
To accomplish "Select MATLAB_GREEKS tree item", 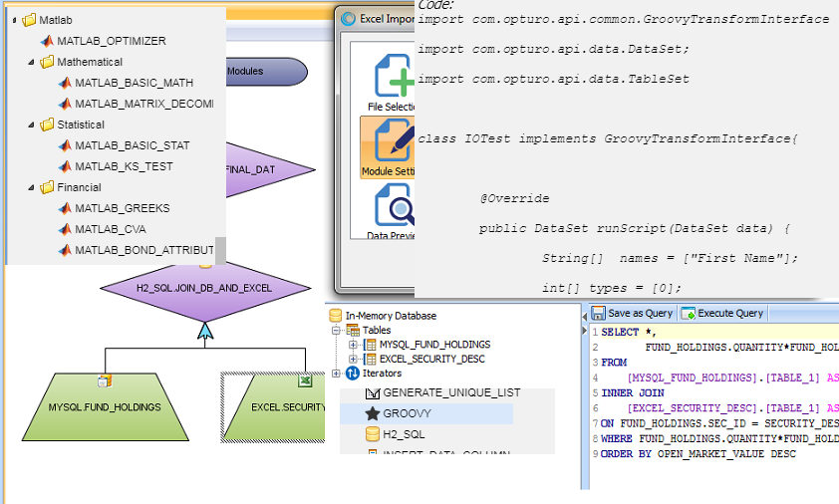I will pyautogui.click(x=122, y=208).
